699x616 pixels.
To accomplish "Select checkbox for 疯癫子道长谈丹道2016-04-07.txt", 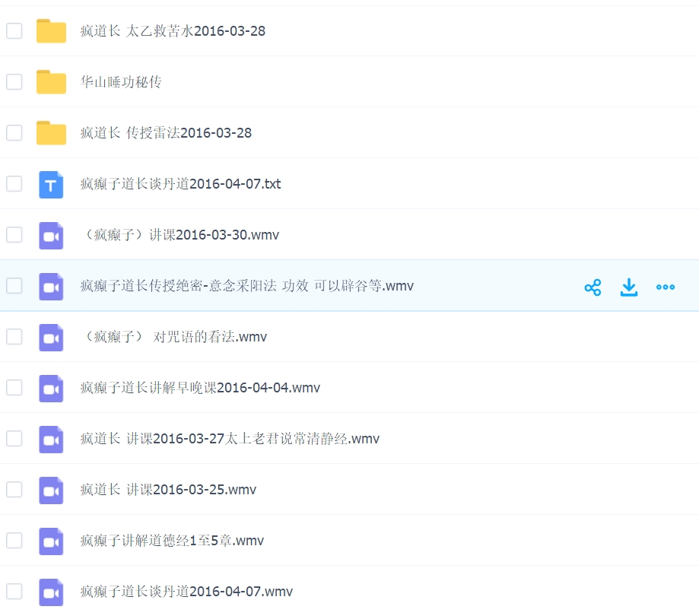I will (14, 184).
